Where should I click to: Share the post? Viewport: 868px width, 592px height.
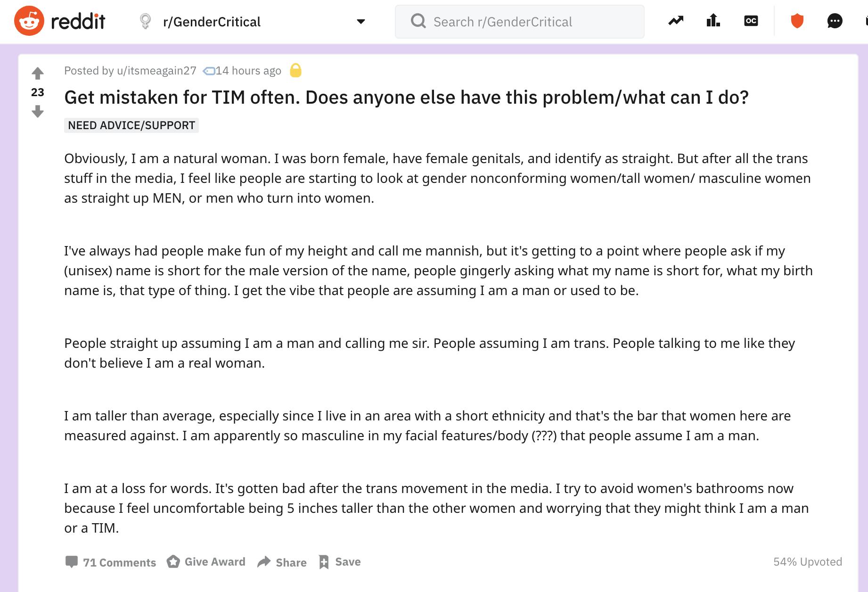pyautogui.click(x=282, y=562)
